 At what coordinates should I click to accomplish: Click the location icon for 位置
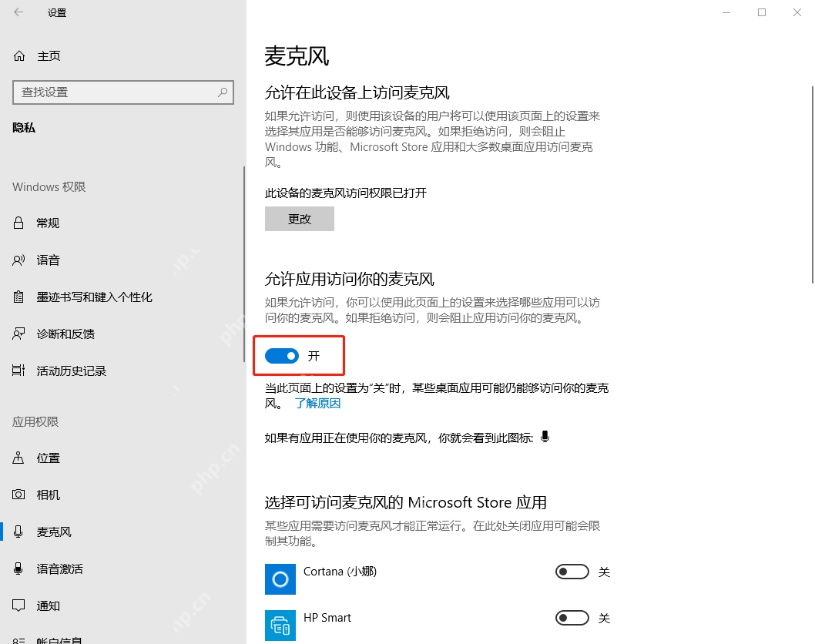tap(18, 458)
